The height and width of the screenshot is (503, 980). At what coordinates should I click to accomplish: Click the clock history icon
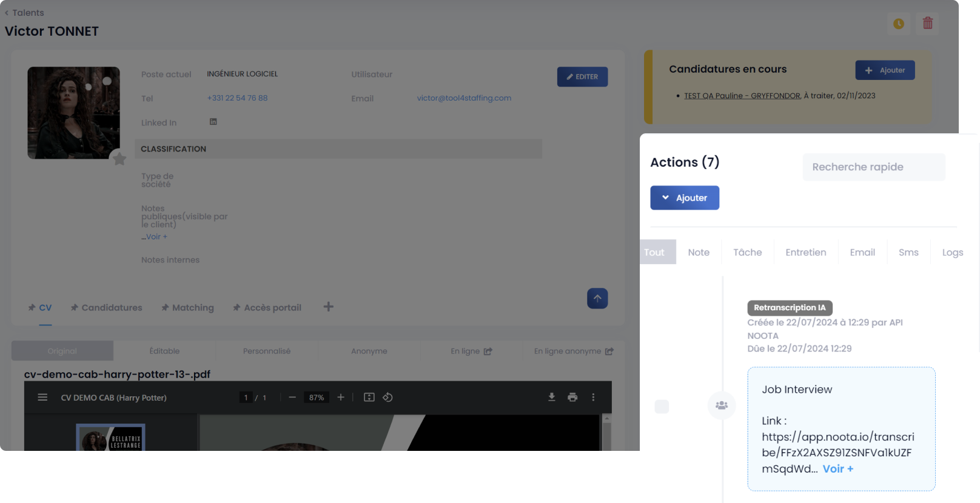click(x=899, y=24)
